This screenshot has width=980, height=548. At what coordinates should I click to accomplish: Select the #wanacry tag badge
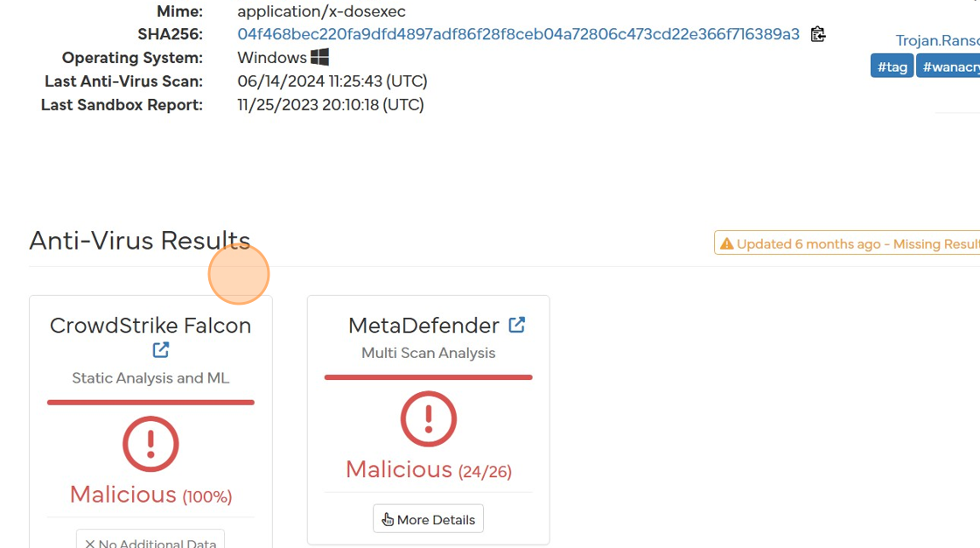coord(948,67)
